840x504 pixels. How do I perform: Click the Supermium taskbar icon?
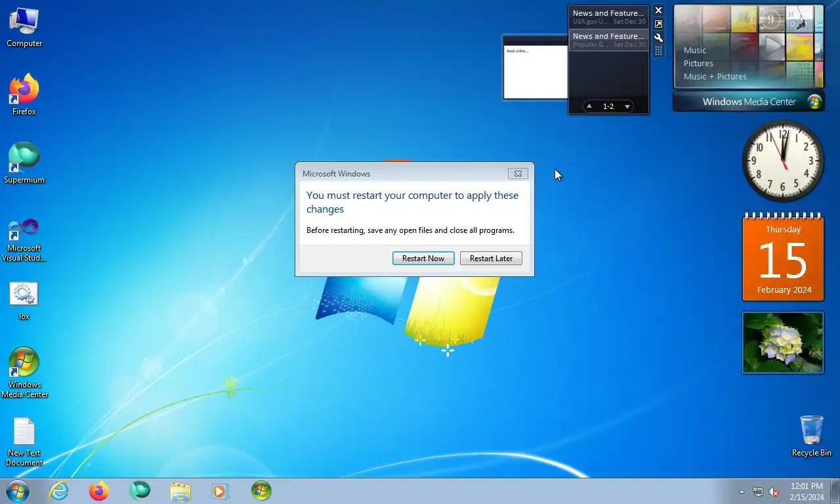[140, 491]
